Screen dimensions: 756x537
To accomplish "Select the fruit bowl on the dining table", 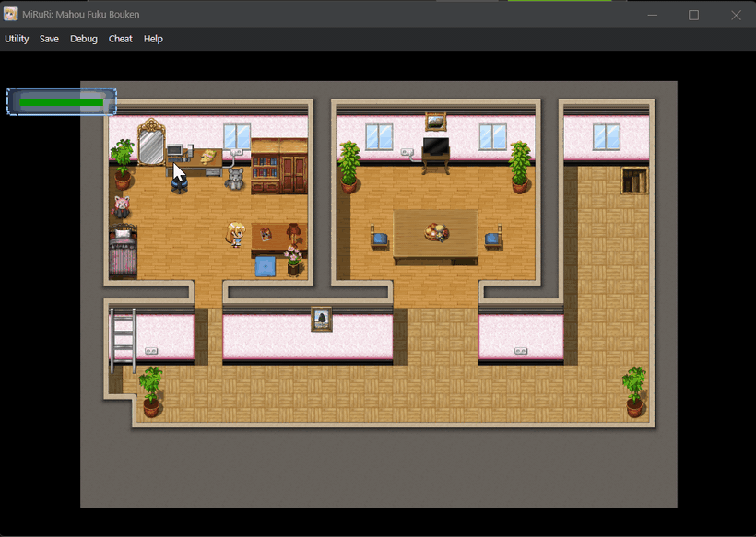I will click(436, 231).
